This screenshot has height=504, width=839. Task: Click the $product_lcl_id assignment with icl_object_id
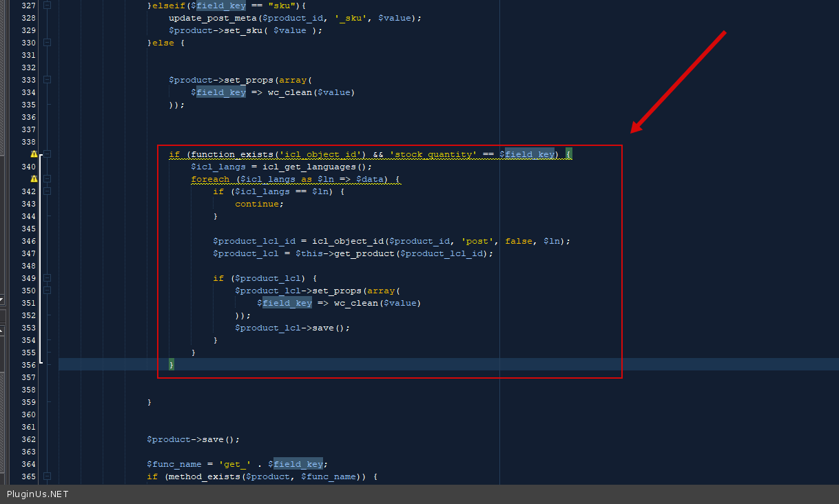coord(391,241)
